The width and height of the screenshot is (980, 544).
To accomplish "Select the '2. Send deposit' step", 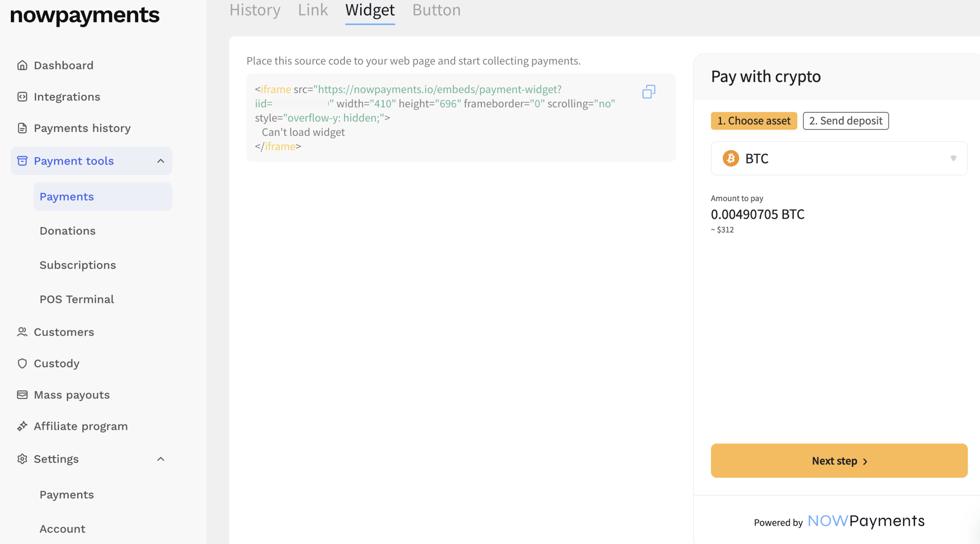I will click(x=846, y=121).
